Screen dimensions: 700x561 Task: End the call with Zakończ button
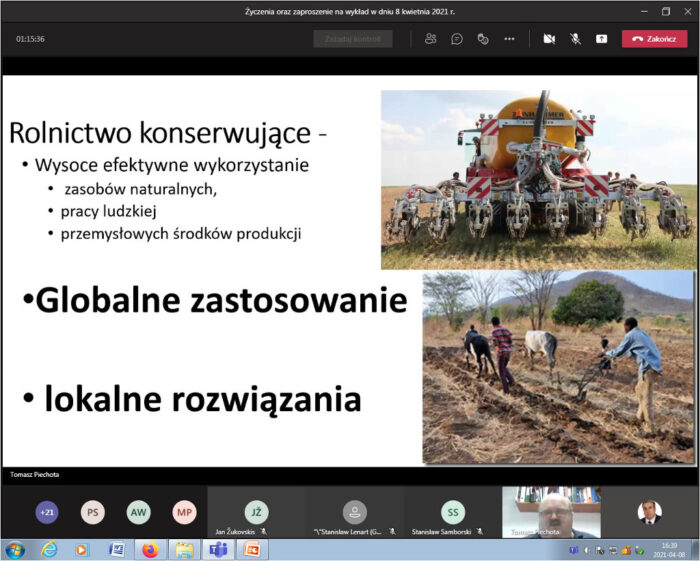(x=654, y=39)
